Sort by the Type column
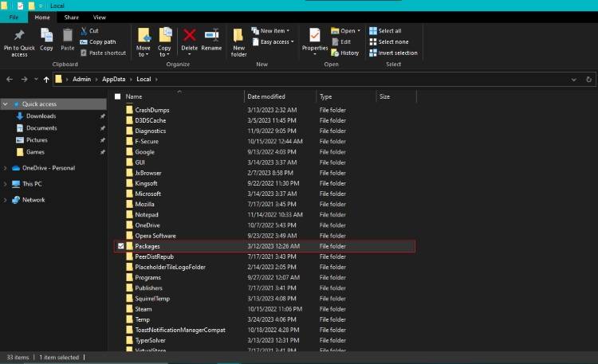This screenshot has width=598, height=364. click(325, 97)
